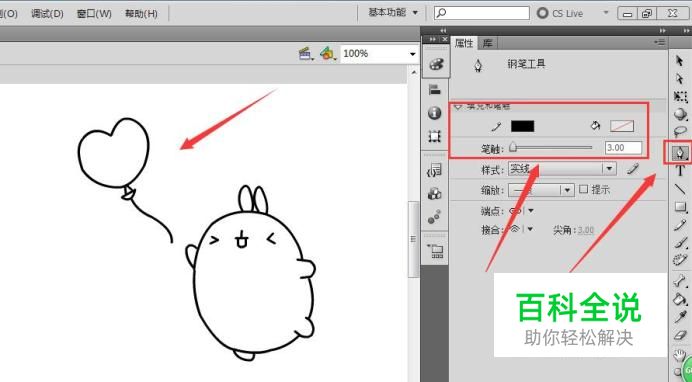Click the Edit Scene clapboard icon
Image resolution: width=692 pixels, height=382 pixels.
tap(305, 54)
